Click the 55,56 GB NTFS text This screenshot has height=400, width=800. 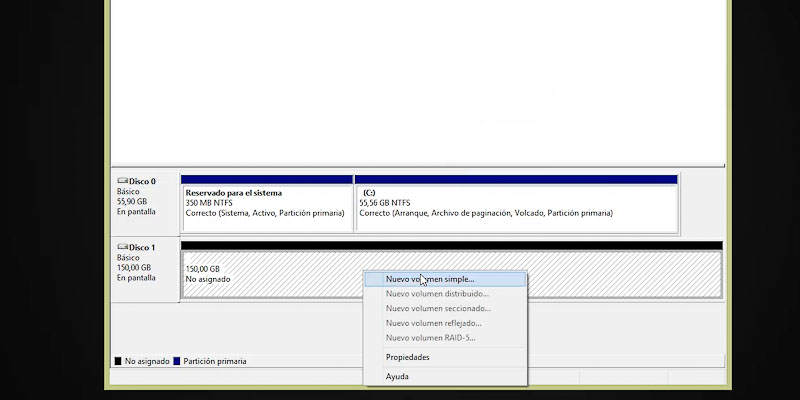click(385, 203)
